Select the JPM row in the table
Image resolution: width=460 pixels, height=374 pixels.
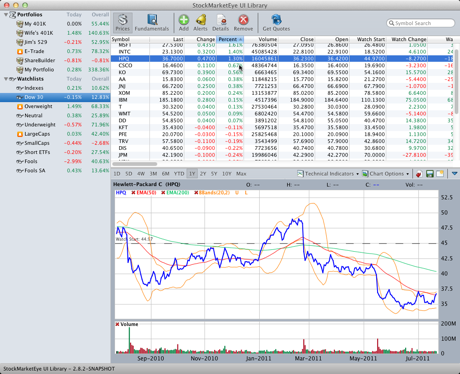[283, 155]
